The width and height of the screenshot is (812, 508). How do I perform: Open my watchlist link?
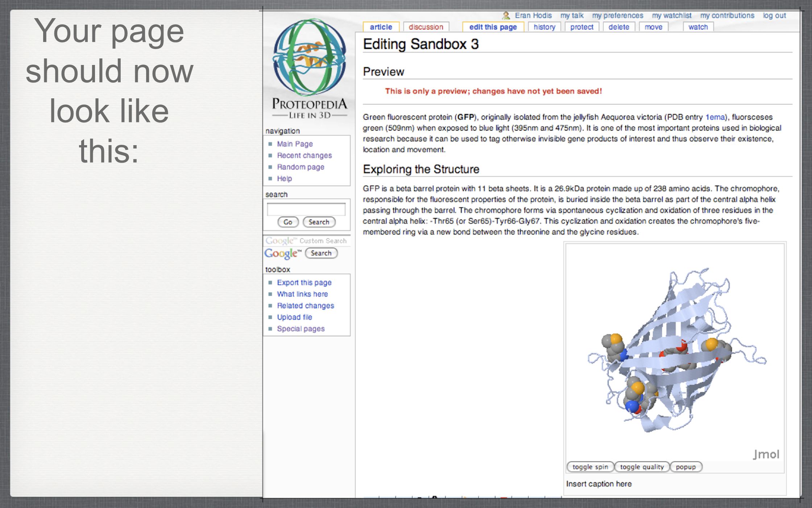tap(672, 16)
